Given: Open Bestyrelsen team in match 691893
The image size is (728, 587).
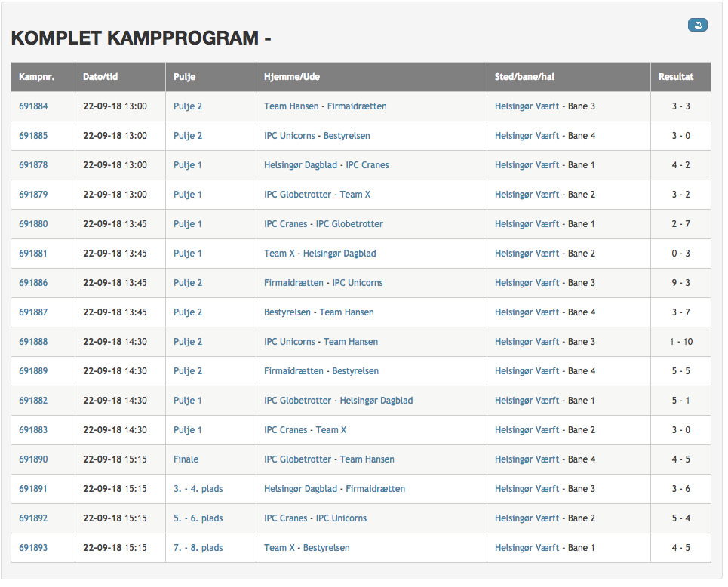Looking at the screenshot, I should [x=327, y=548].
